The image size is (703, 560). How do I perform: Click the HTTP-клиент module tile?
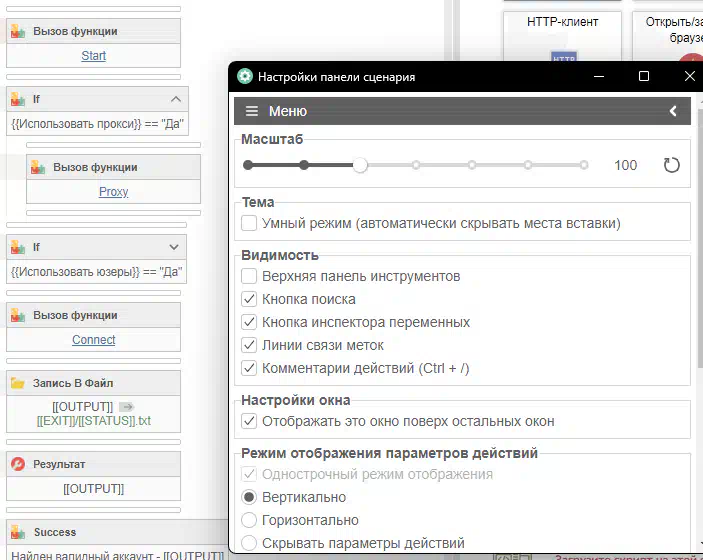tap(562, 36)
